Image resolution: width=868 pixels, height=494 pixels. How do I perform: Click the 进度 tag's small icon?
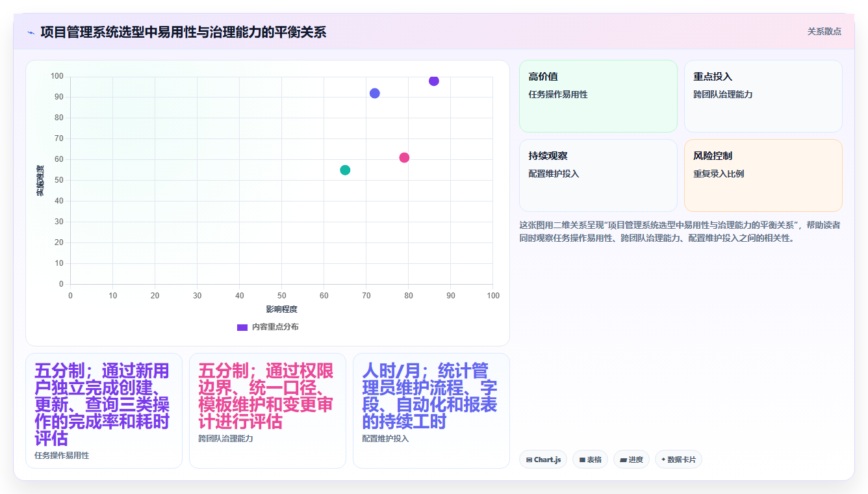[624, 460]
